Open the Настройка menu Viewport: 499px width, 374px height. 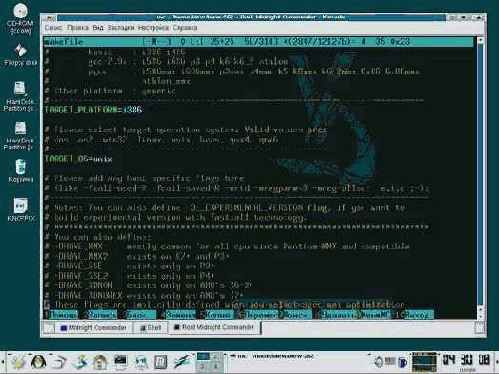tap(153, 28)
